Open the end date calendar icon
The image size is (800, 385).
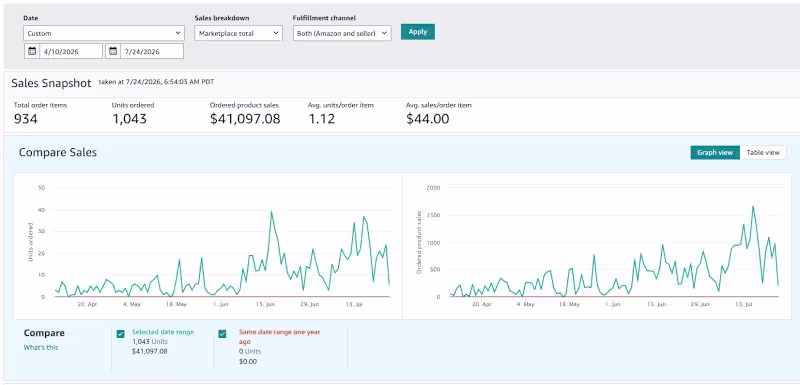113,51
